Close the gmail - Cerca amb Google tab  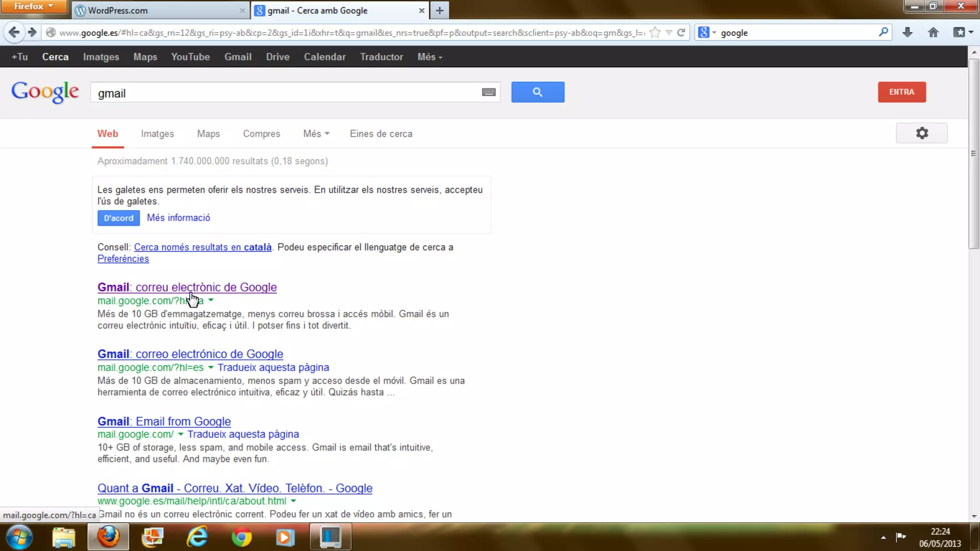[x=421, y=10]
